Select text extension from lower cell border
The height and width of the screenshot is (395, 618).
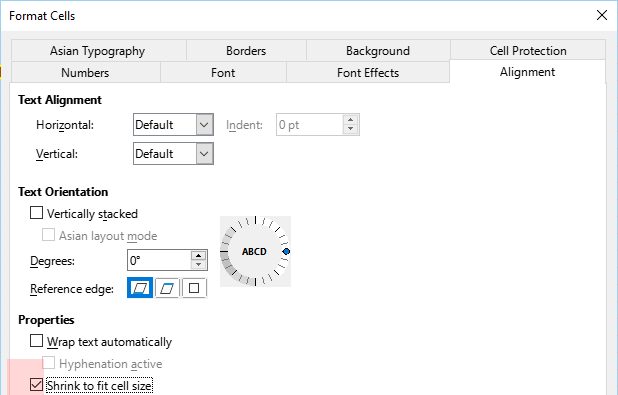coord(140,288)
